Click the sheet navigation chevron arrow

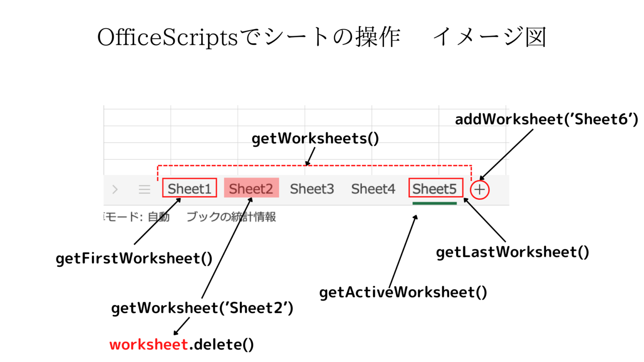pyautogui.click(x=115, y=189)
